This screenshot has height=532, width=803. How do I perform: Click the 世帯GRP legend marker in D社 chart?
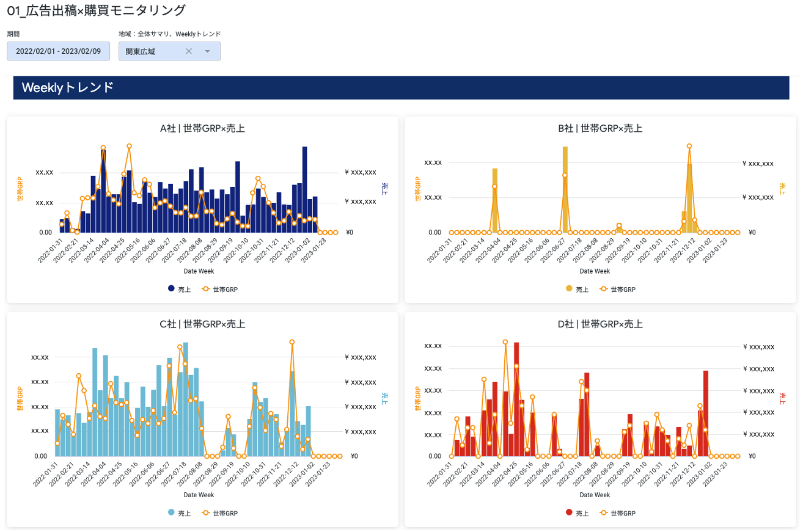click(604, 513)
